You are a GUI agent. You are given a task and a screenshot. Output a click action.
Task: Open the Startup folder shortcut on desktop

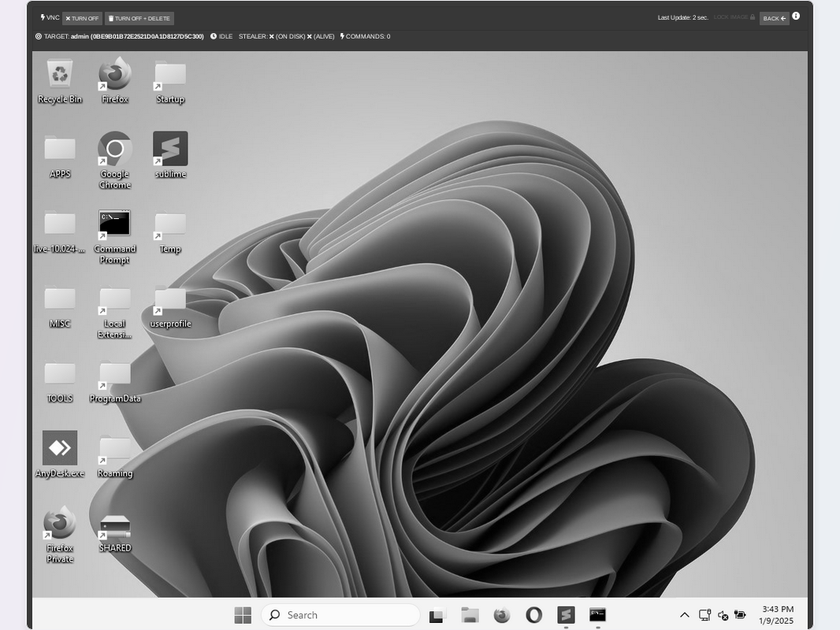coord(170,77)
